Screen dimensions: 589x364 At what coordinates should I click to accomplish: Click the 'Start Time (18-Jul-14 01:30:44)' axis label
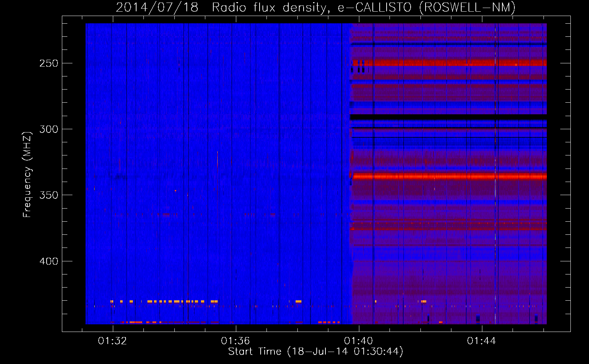pos(316,352)
